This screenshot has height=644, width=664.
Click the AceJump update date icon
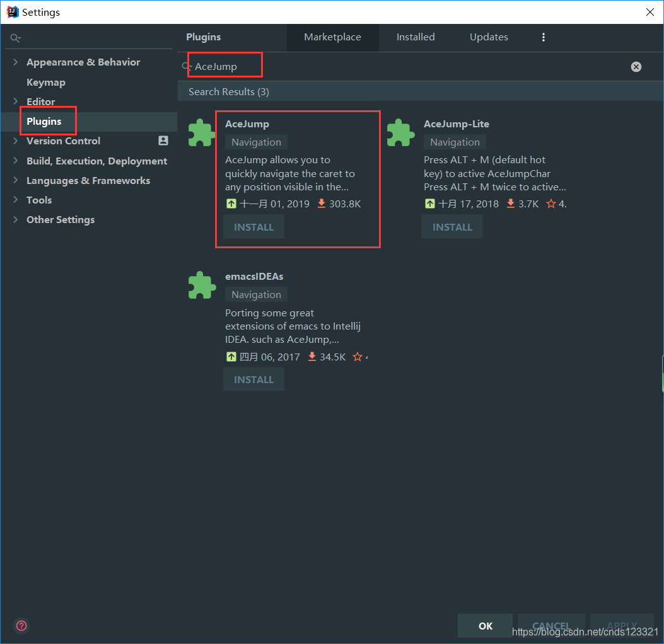tap(231, 204)
